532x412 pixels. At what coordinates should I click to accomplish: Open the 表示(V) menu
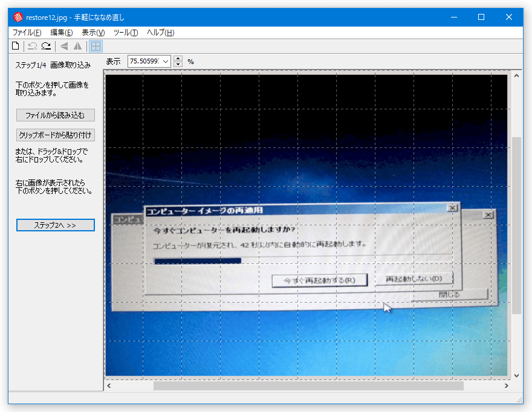tap(93, 33)
